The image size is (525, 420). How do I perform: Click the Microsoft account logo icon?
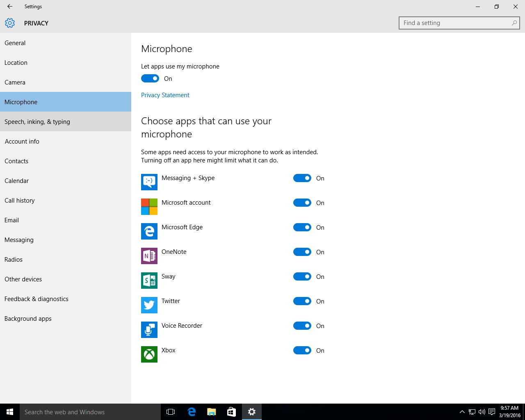pos(149,207)
